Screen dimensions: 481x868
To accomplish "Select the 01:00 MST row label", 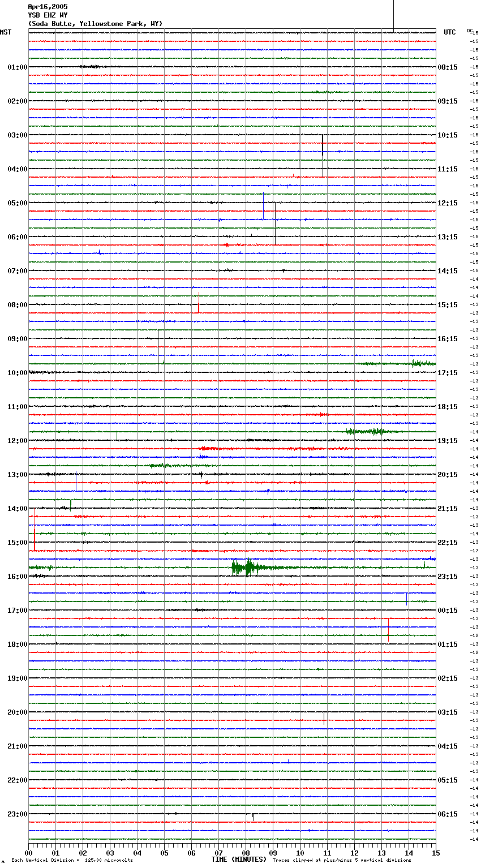I will coord(18,67).
